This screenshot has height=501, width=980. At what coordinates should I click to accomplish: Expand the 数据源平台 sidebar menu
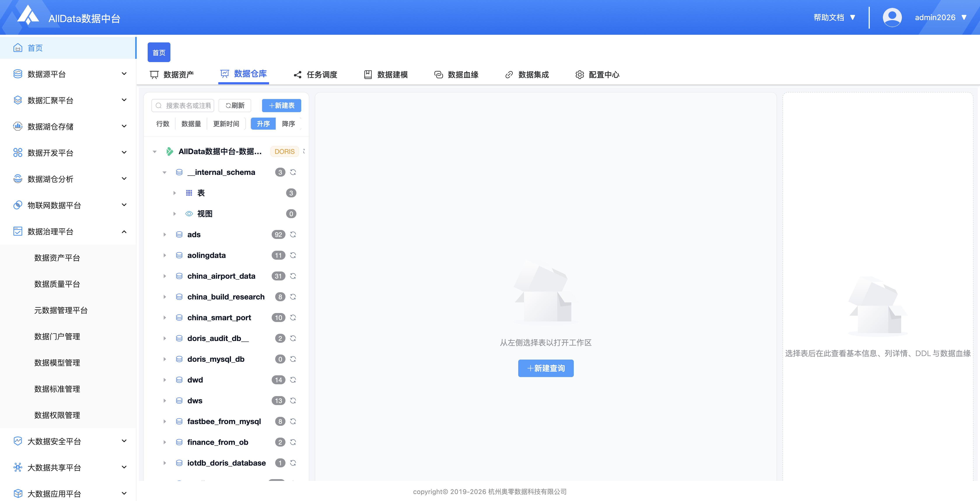click(x=124, y=74)
